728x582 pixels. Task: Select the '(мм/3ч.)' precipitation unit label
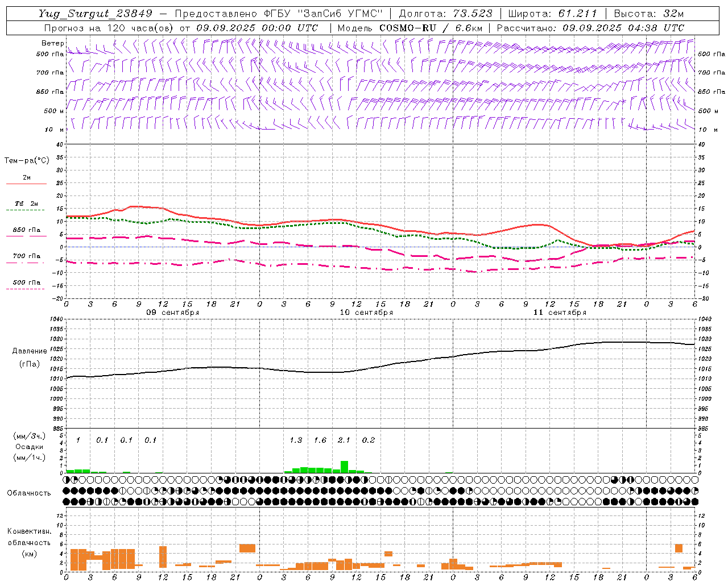point(30,436)
